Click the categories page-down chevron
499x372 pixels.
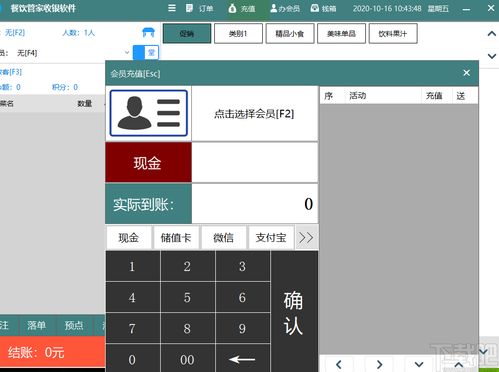[492, 56]
